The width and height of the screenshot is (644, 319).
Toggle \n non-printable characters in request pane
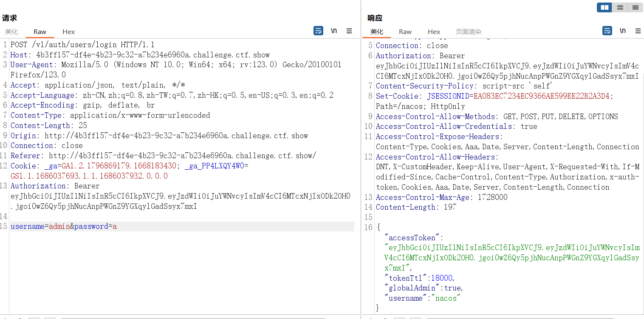(334, 31)
